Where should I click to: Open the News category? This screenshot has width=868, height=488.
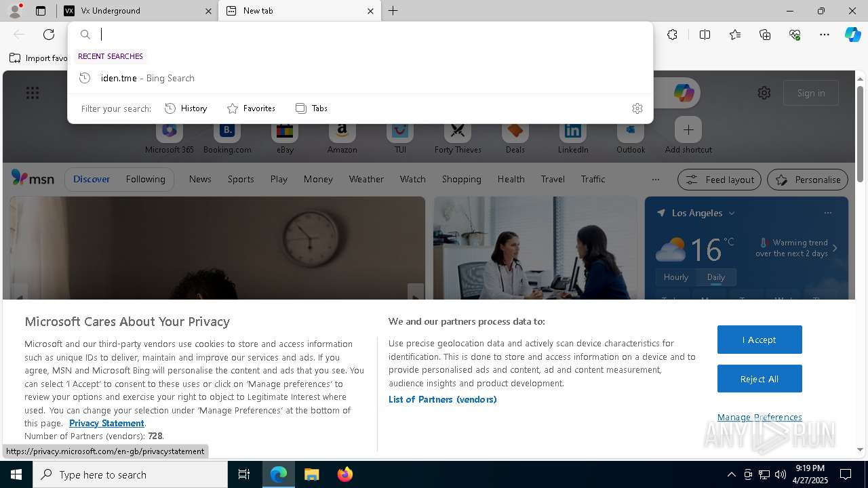200,179
